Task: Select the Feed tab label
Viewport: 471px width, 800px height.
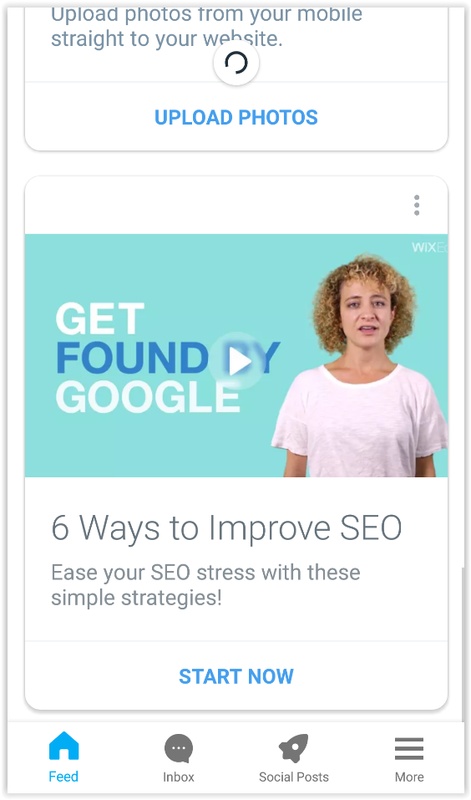Action: pyautogui.click(x=64, y=777)
